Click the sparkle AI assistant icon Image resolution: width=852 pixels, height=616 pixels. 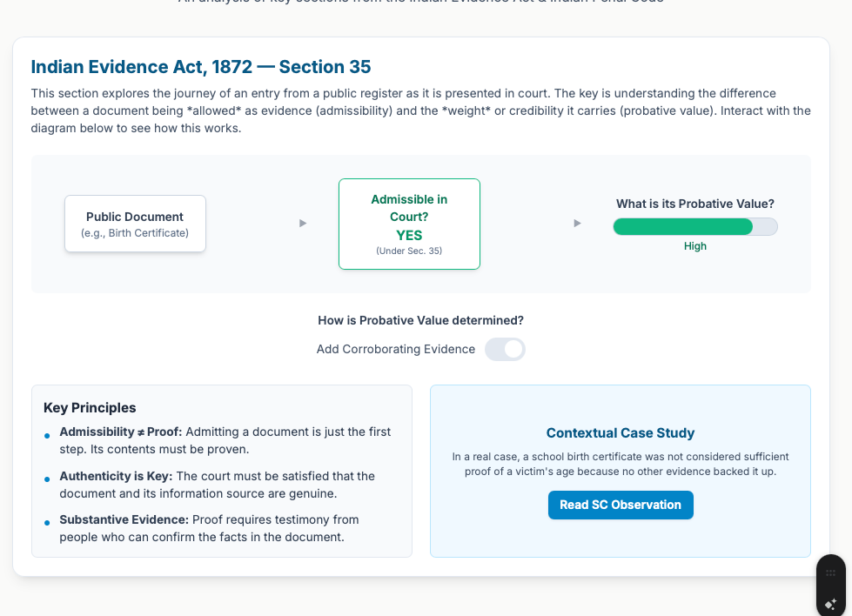tap(830, 603)
